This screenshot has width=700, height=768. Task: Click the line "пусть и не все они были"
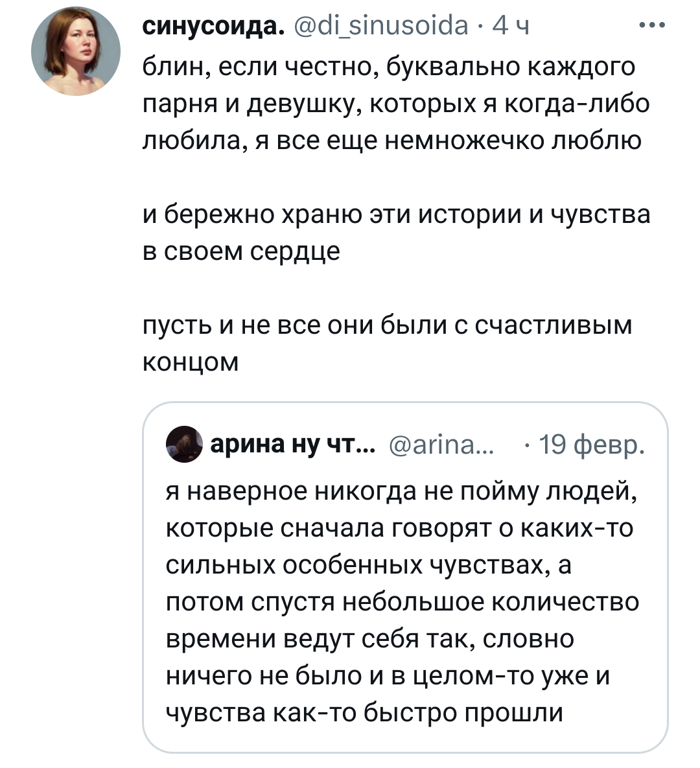coord(386,325)
